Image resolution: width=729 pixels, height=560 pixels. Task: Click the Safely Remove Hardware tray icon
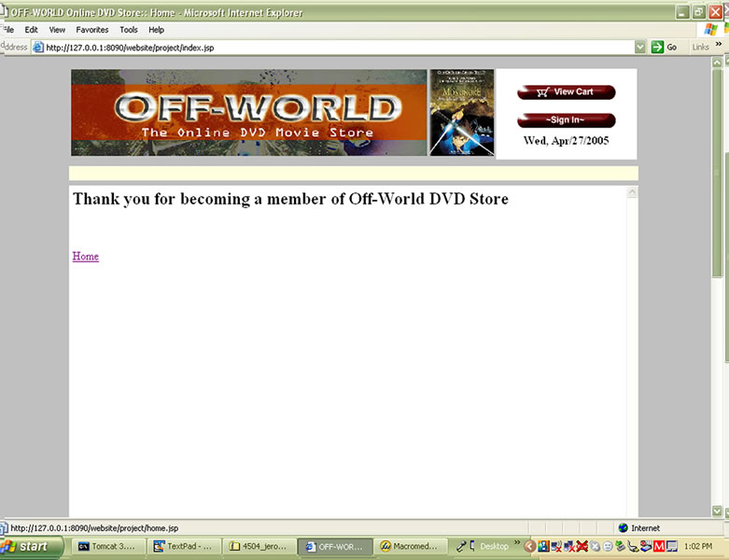[x=620, y=546]
